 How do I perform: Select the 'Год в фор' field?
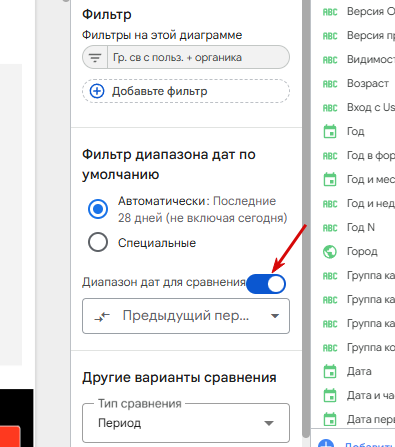tap(371, 155)
